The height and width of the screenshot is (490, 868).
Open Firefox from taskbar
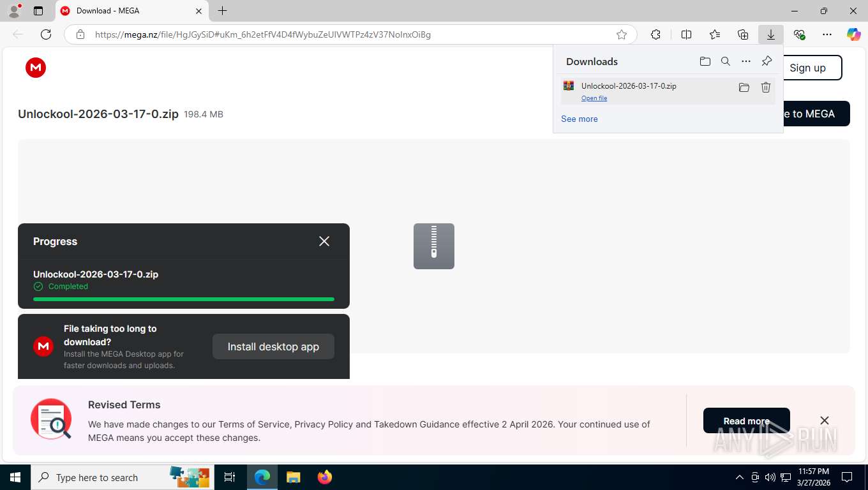coord(325,477)
